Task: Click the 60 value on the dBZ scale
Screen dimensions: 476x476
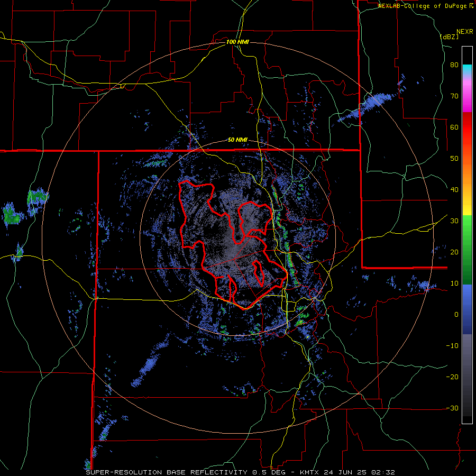Action: pyautogui.click(x=454, y=127)
